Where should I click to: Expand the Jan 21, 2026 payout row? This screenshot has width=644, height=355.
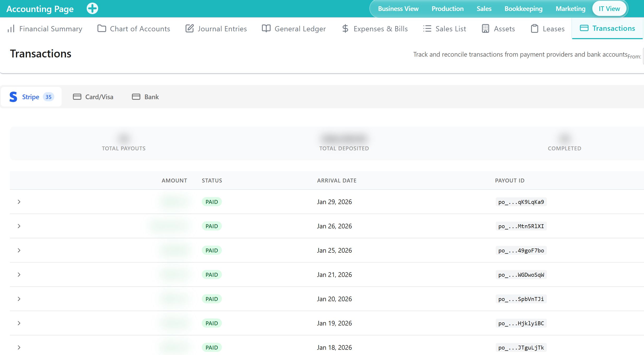point(19,275)
